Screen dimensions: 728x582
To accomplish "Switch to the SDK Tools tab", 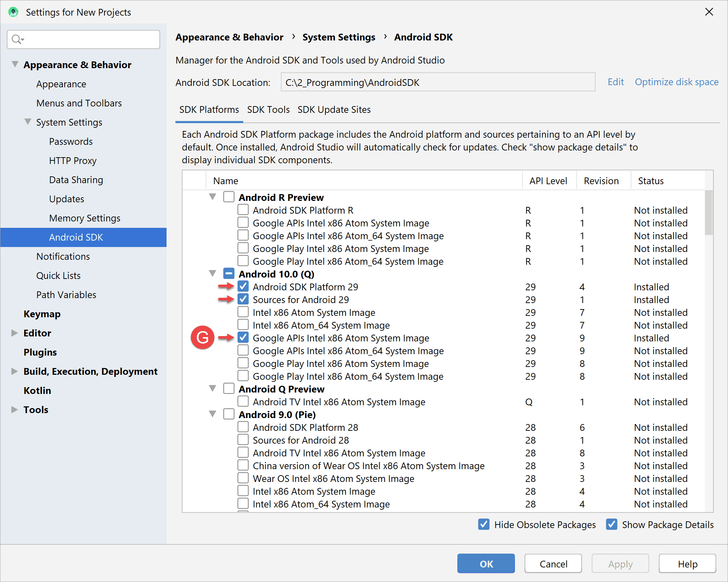I will coord(268,110).
